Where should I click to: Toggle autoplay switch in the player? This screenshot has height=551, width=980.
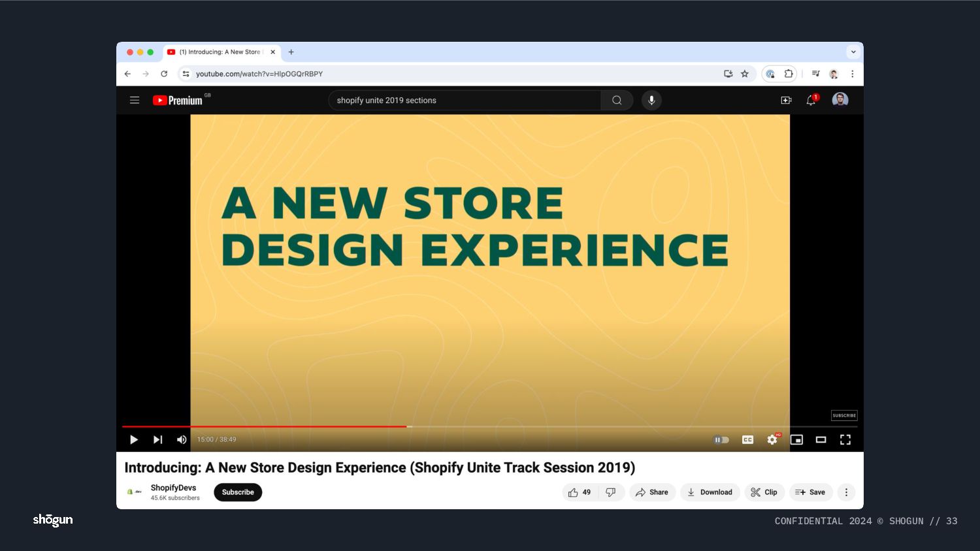tap(721, 440)
